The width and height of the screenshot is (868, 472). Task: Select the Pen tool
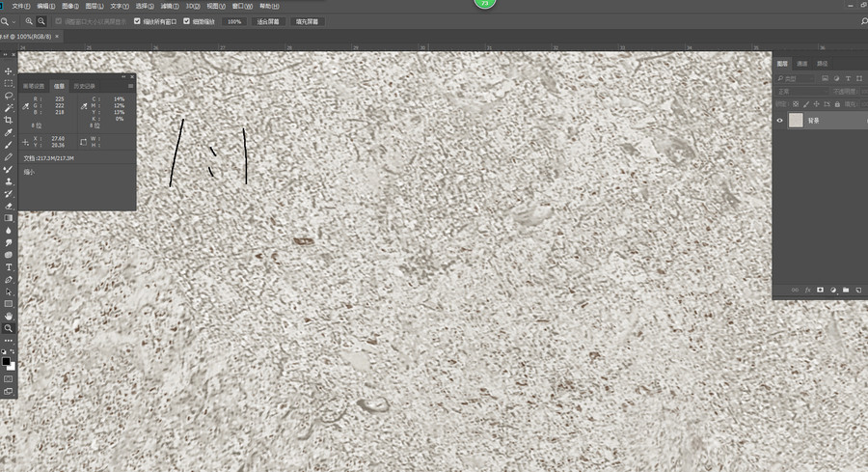coord(9,279)
